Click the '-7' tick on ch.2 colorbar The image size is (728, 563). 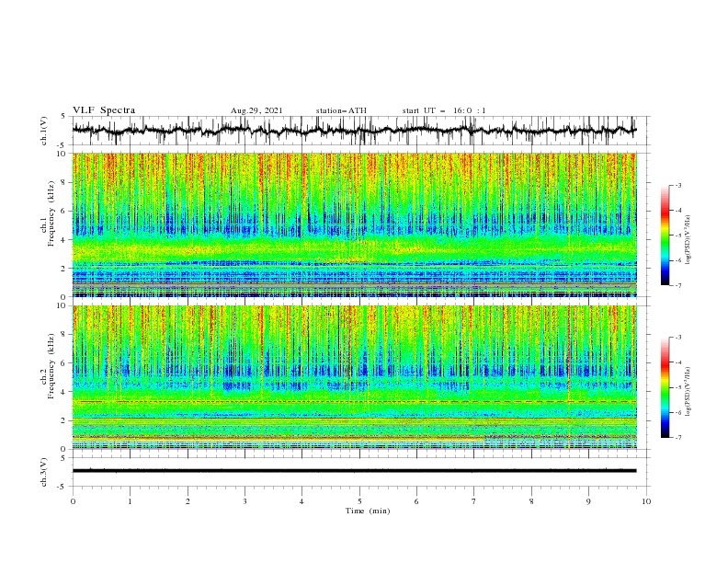[x=678, y=438]
